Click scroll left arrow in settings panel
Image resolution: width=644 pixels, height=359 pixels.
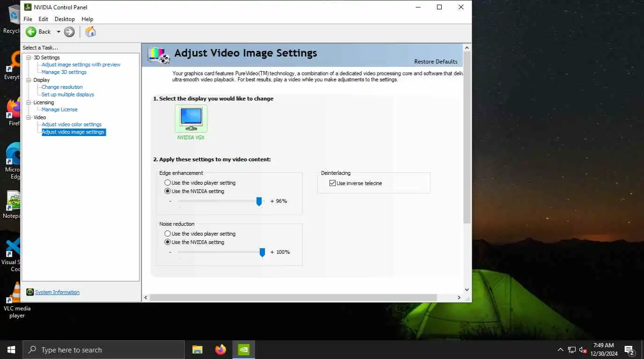146,297
